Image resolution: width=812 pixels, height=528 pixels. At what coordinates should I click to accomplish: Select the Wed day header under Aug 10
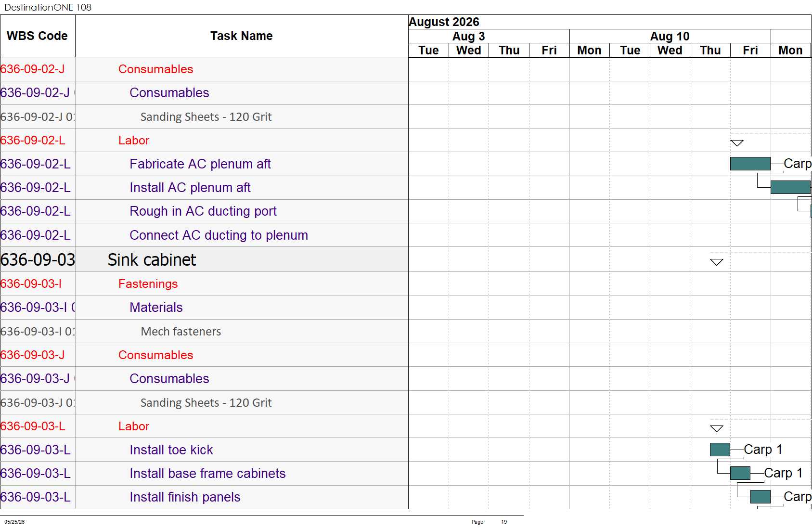point(670,51)
